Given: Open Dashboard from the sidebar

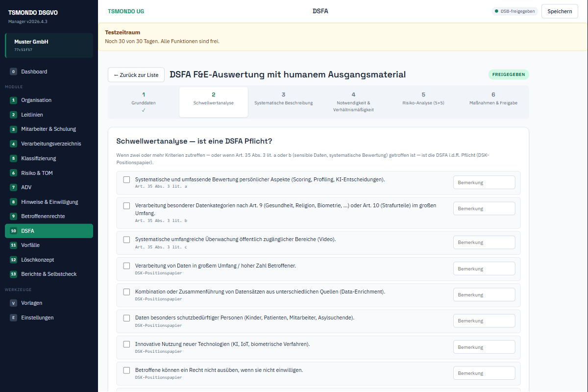Looking at the screenshot, I should [49, 72].
